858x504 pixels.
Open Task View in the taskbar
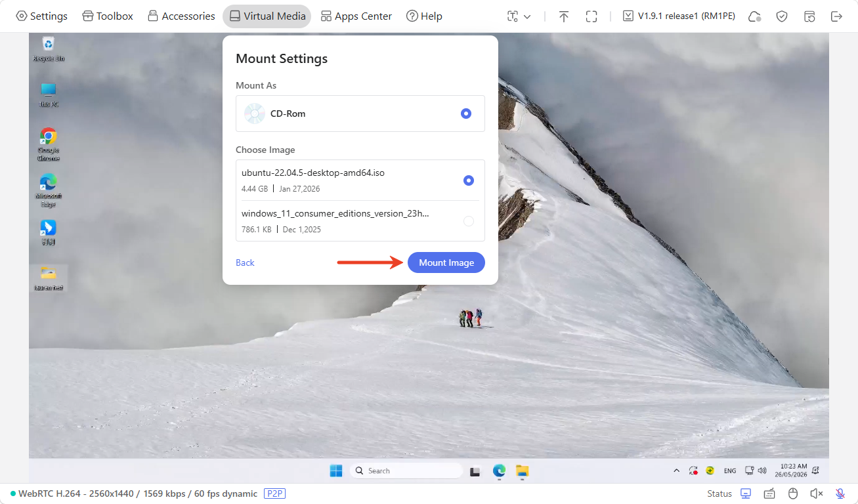[x=476, y=471]
